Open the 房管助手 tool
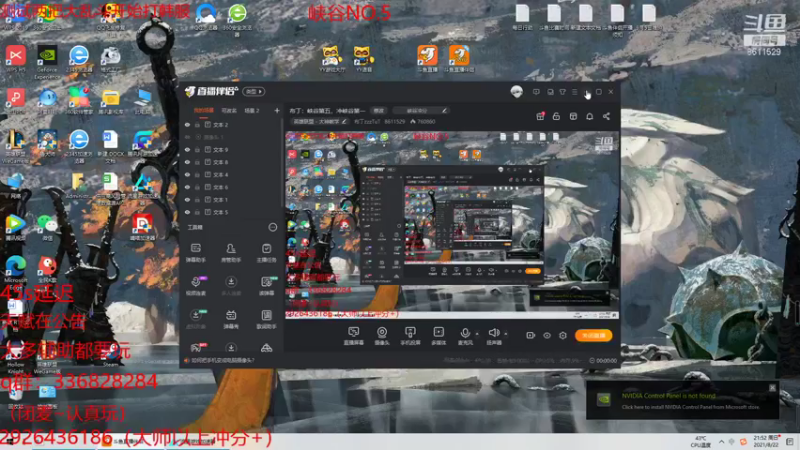 231,253
